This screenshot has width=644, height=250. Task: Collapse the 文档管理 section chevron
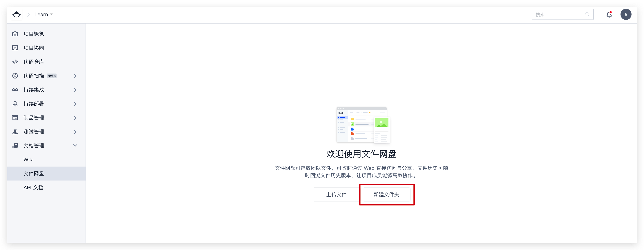(75, 145)
